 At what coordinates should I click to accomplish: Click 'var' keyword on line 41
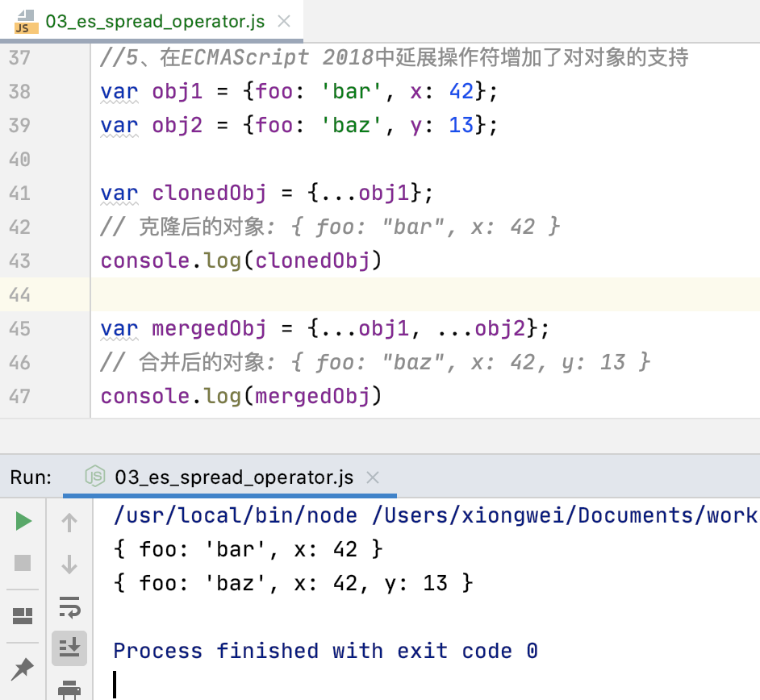click(x=119, y=193)
